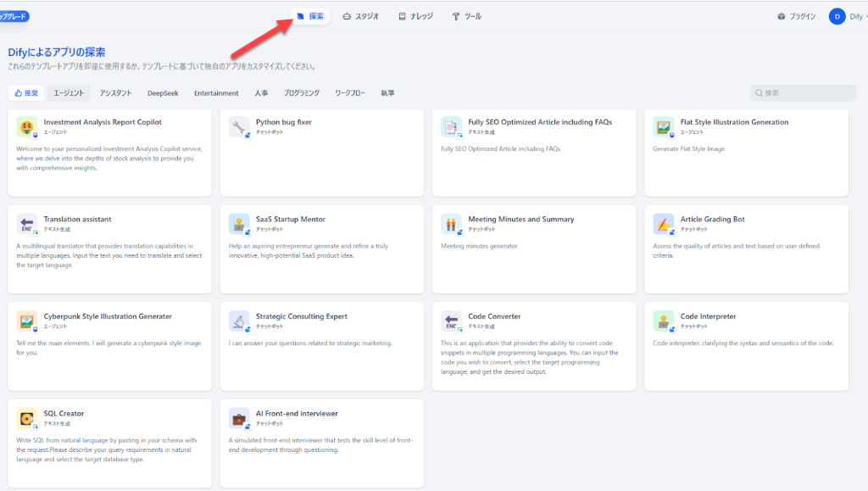Image resolution: width=868 pixels, height=491 pixels.
Task: Click the SQL Creator title
Action: (64, 414)
